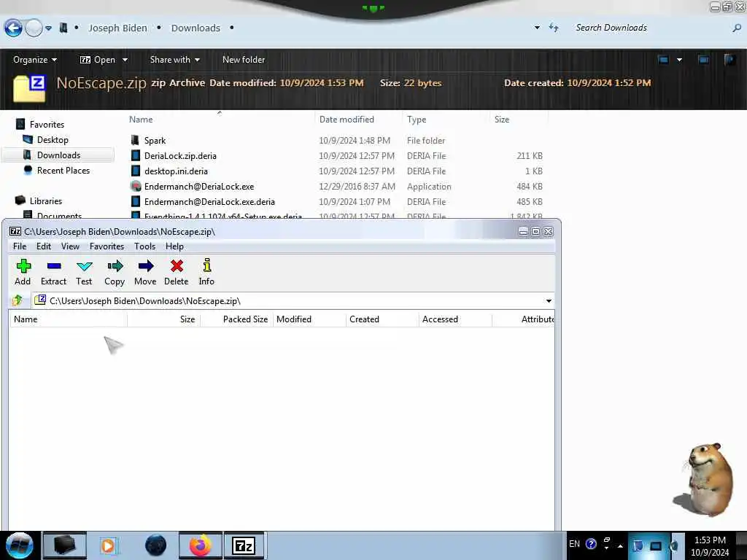Click the taskbar clock showing 1:53 PM
The height and width of the screenshot is (560, 747).
[x=710, y=546]
